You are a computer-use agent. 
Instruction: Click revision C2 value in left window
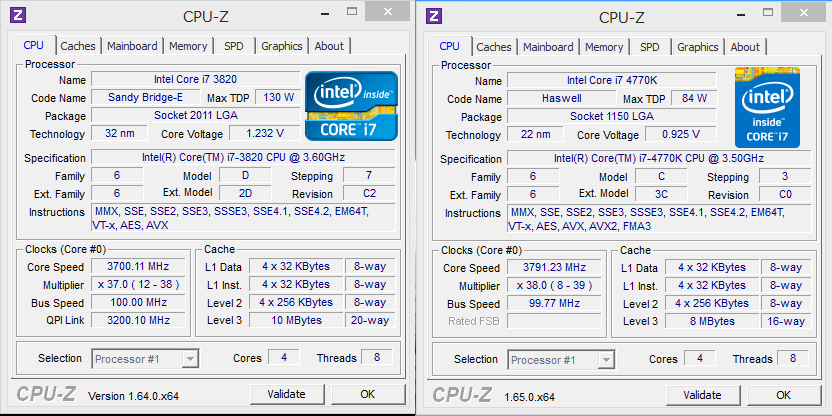[369, 193]
